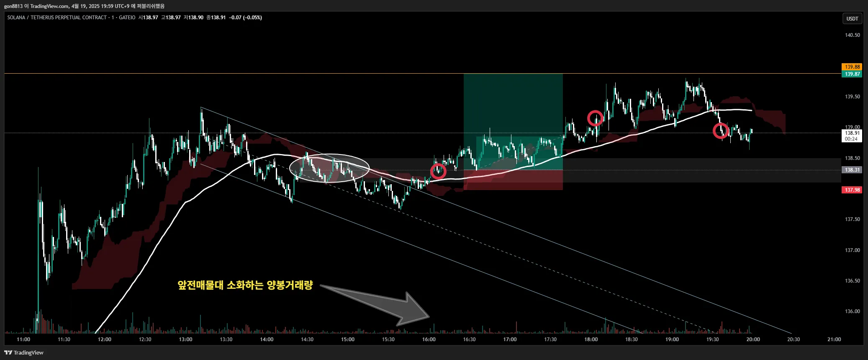Screen dimensions: 868x360
Task: Click the green 139.87 price label
Action: click(x=852, y=74)
